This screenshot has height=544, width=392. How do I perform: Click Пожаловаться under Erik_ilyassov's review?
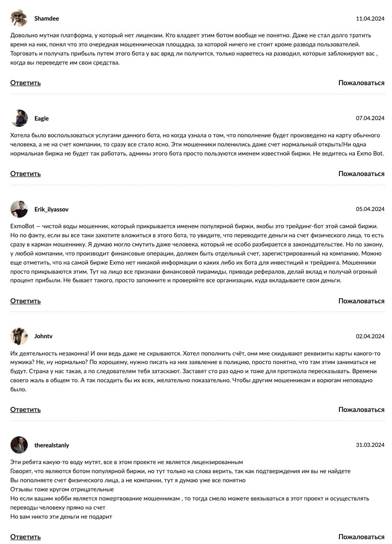coord(361,301)
